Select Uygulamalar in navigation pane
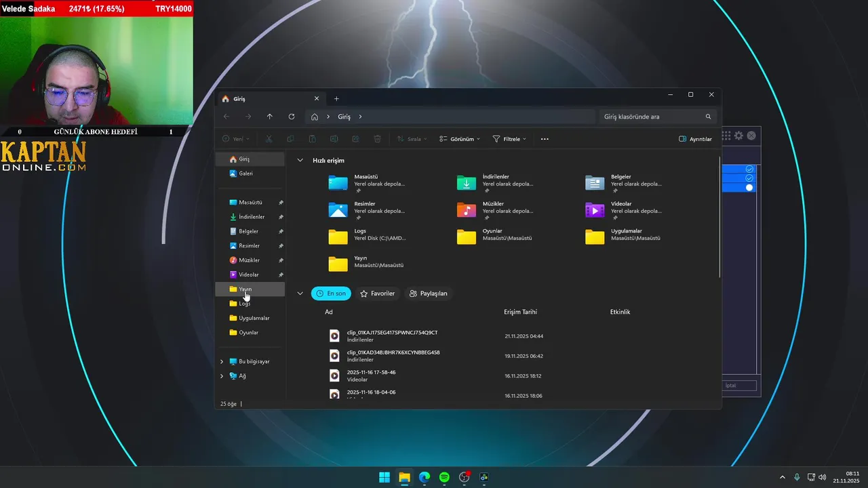868x488 pixels. [x=250, y=318]
